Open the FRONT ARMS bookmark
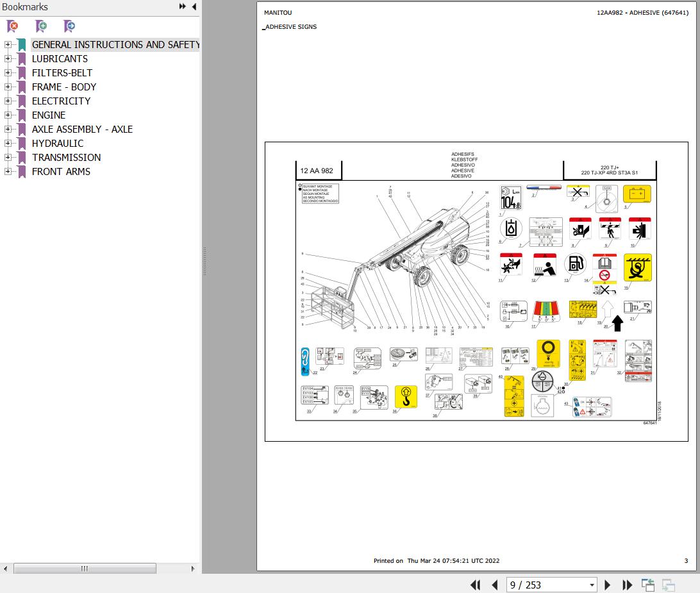This screenshot has width=700, height=593. pos(61,171)
